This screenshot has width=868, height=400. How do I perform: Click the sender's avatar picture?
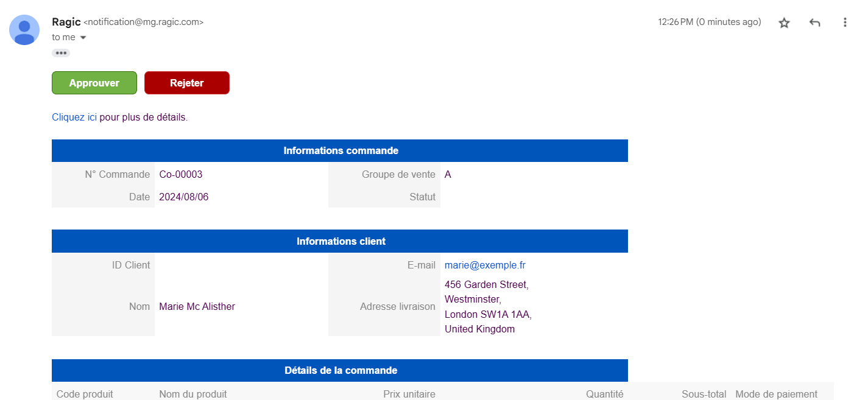(x=24, y=30)
